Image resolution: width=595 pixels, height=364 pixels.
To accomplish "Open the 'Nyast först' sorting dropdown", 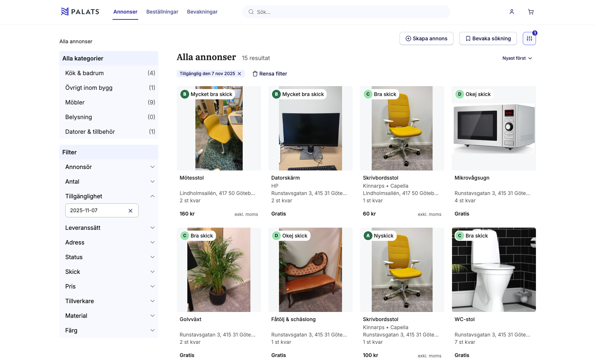I will 517,58.
